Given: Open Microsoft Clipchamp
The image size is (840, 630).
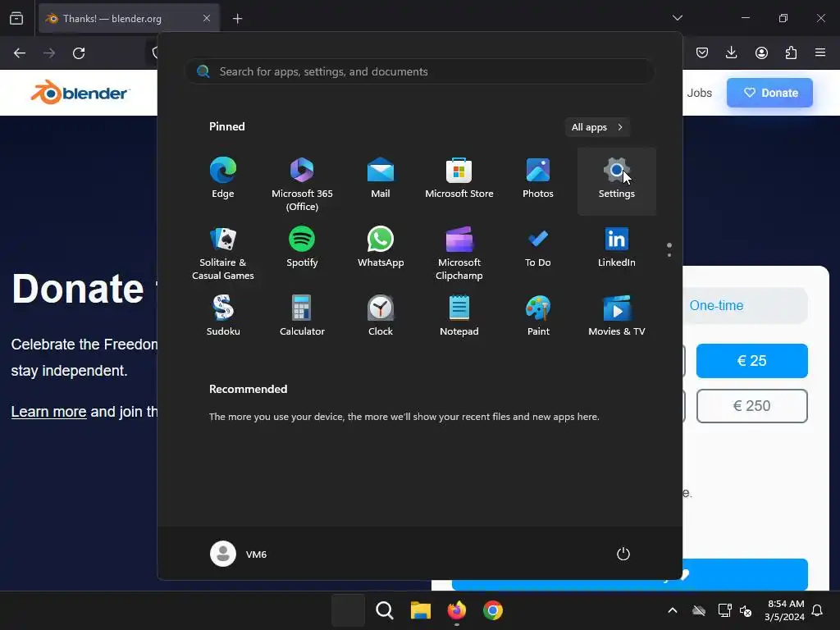Looking at the screenshot, I should 459,253.
